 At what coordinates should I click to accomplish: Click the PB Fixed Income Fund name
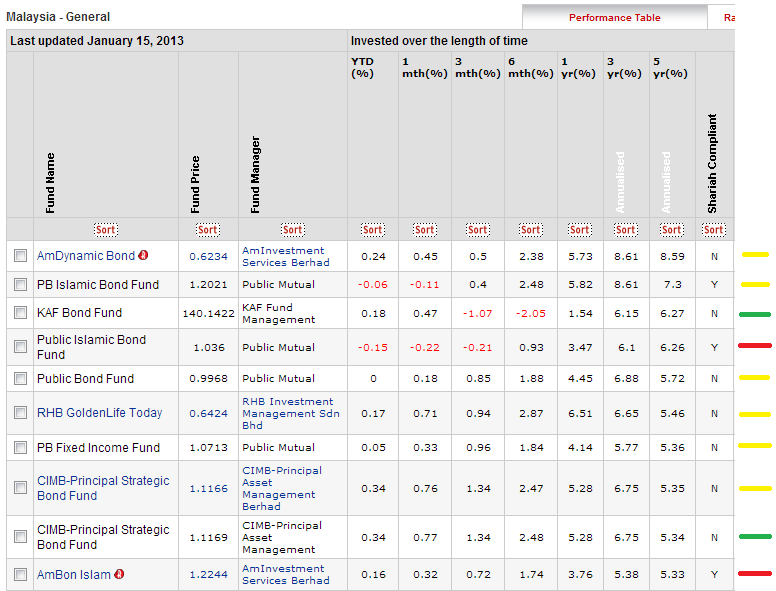click(98, 447)
